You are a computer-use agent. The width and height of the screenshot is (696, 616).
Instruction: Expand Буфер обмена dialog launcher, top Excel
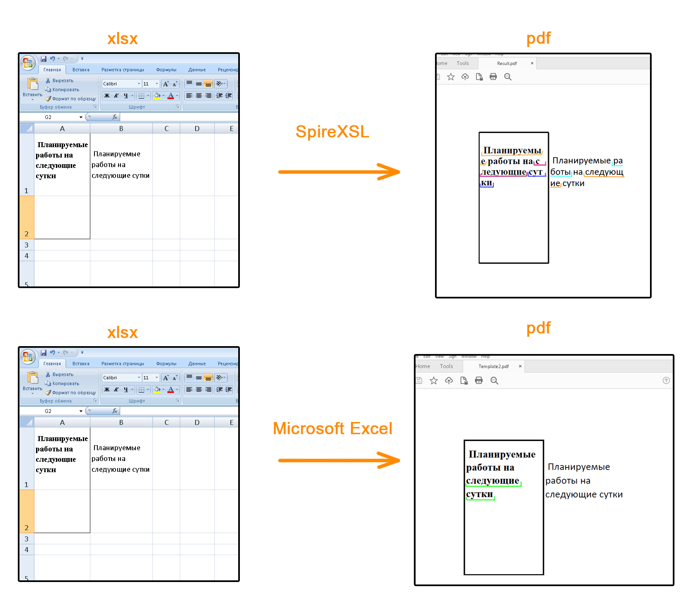click(x=95, y=107)
